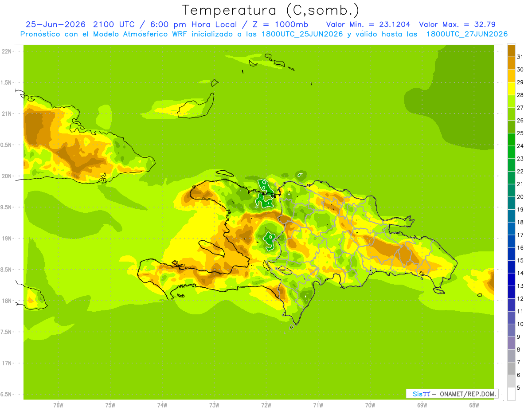Click the '8.5N' latitude axis label
Screen dimensions: 532x411
pos(6,270)
